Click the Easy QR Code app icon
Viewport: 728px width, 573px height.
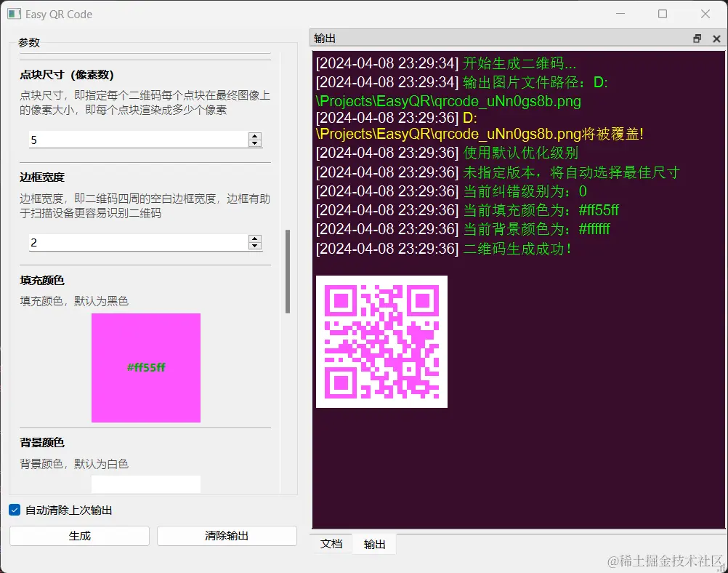click(14, 14)
